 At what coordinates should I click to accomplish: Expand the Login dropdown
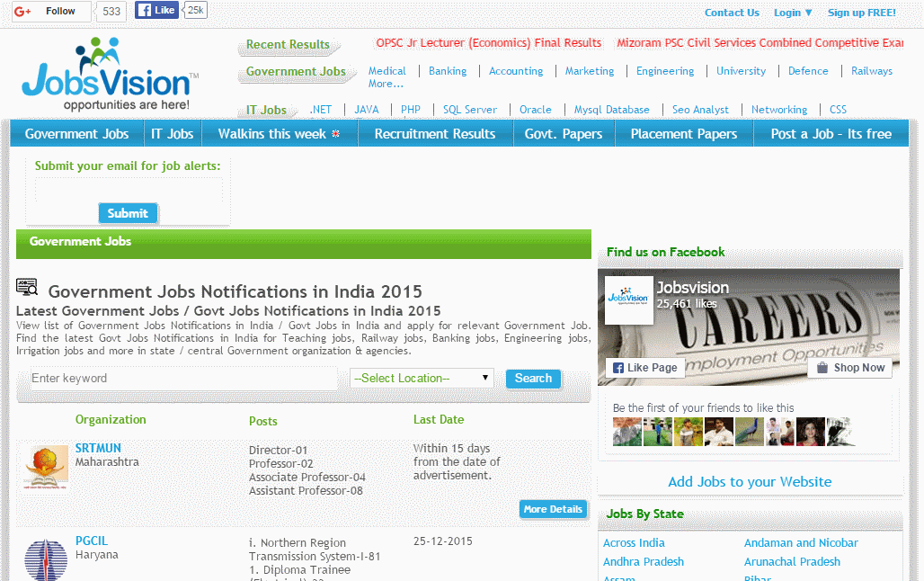coord(793,13)
